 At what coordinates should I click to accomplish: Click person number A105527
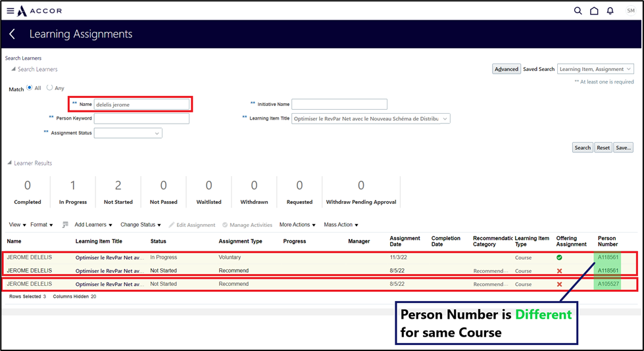608,284
